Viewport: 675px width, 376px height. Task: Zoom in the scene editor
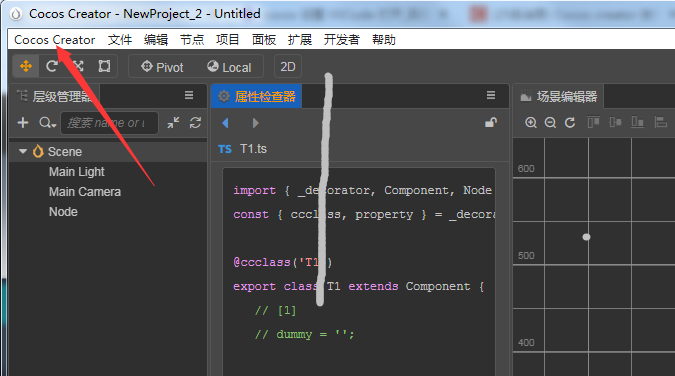(x=531, y=123)
